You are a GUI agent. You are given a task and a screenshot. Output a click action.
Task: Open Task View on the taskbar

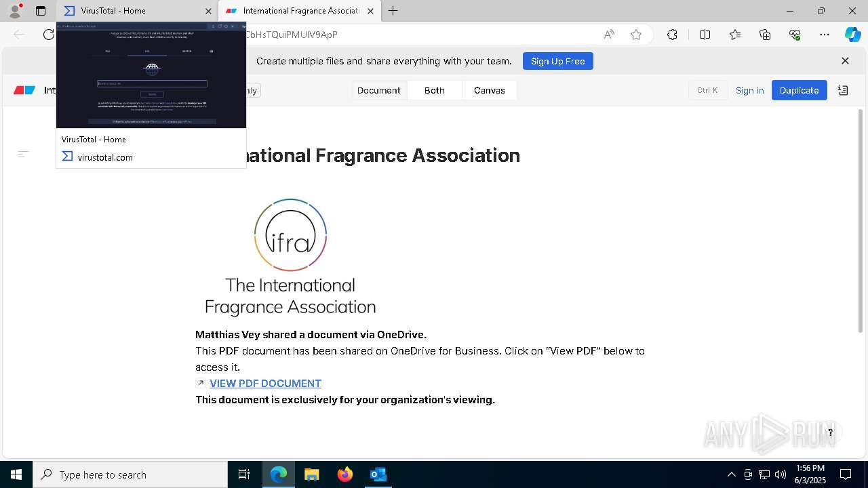point(244,474)
